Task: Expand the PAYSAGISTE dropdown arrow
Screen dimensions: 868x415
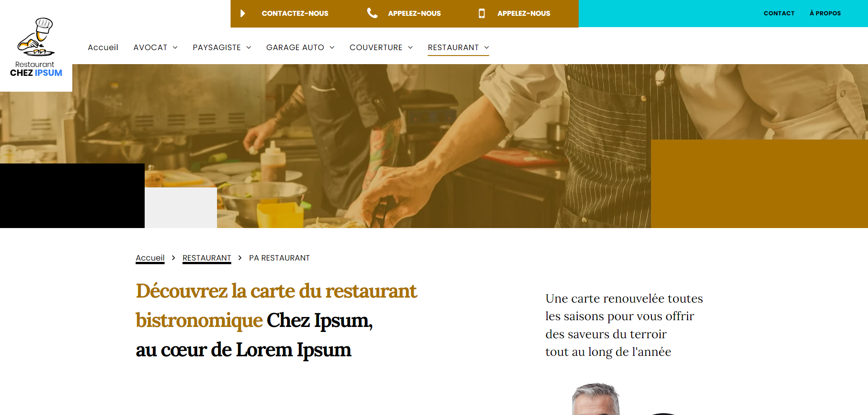Action: point(249,47)
